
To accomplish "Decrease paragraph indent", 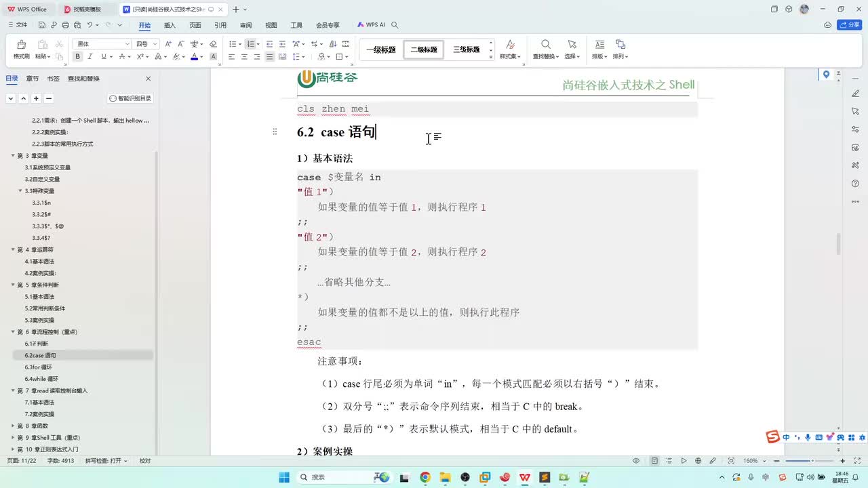I will [270, 44].
